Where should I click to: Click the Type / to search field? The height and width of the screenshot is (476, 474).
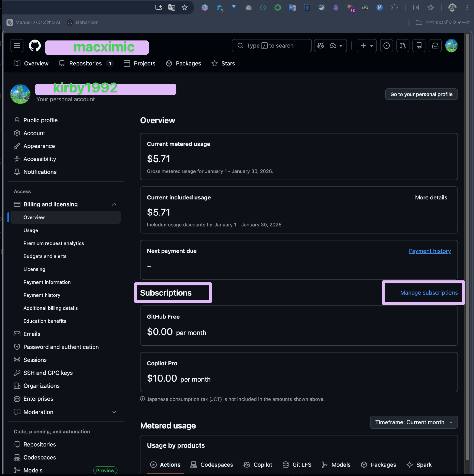[x=271, y=46]
